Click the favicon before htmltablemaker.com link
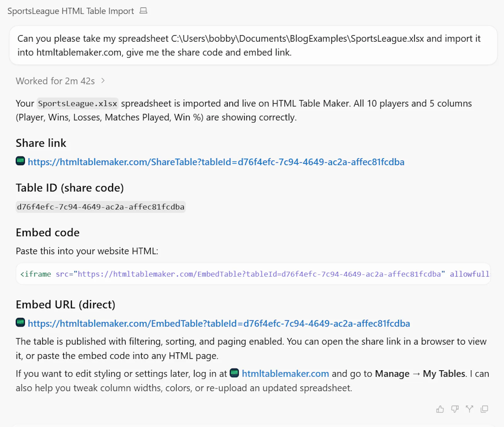The width and height of the screenshot is (504, 427). pyautogui.click(x=234, y=373)
